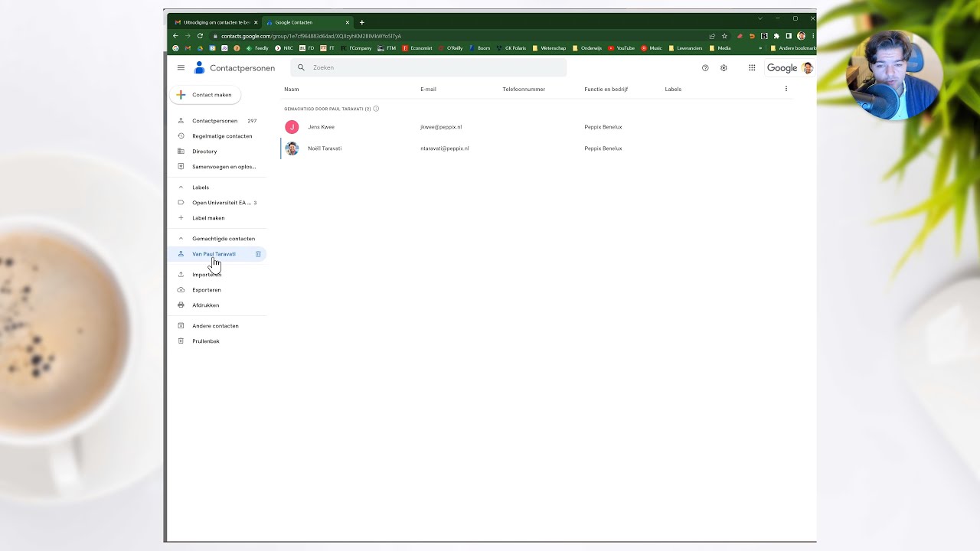This screenshot has height=551, width=980.
Task: Click the Contact maken button
Action: click(x=204, y=95)
